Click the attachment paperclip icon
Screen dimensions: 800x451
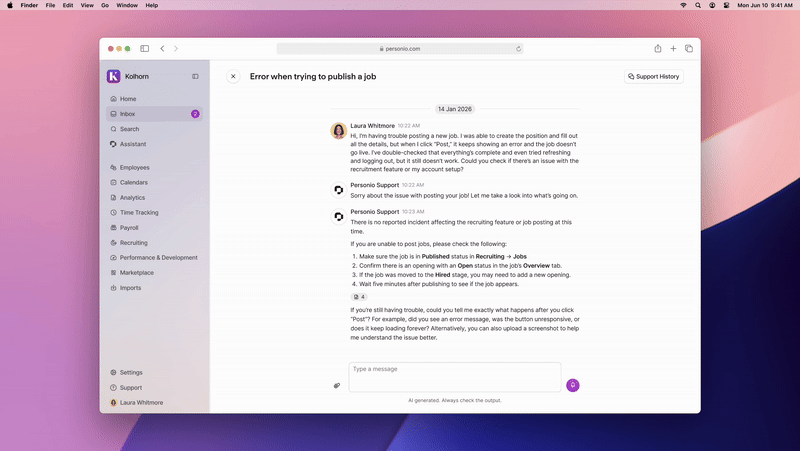337,385
